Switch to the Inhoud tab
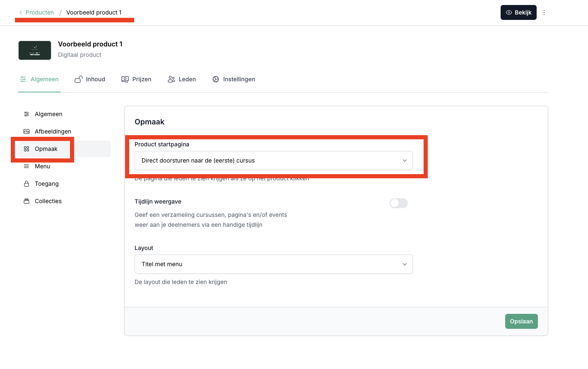Screen dimensions: 588x369 [x=90, y=79]
